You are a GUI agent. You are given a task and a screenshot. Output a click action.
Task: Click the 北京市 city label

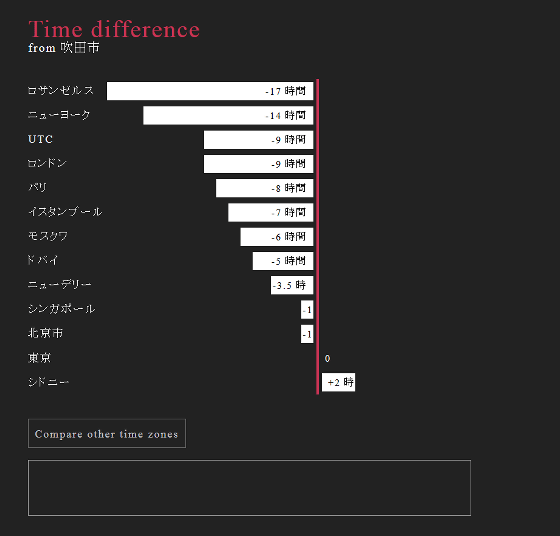[45, 334]
